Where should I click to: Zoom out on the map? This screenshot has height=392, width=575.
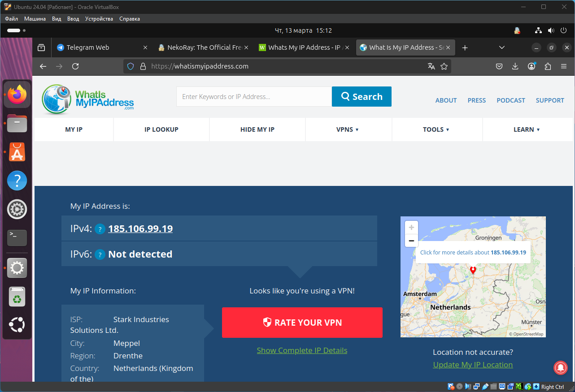coord(411,241)
